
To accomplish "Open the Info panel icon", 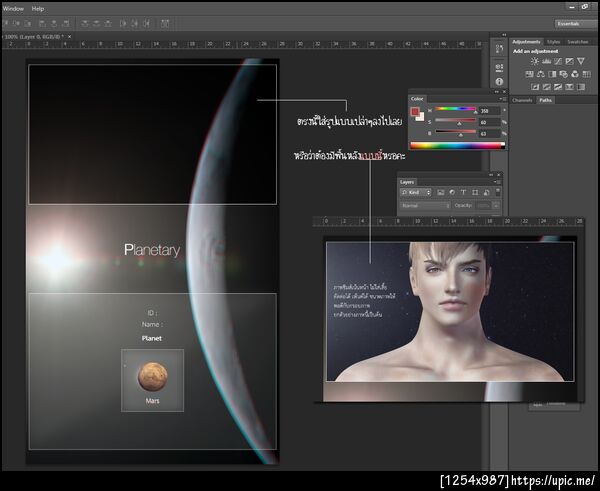I will pyautogui.click(x=499, y=82).
